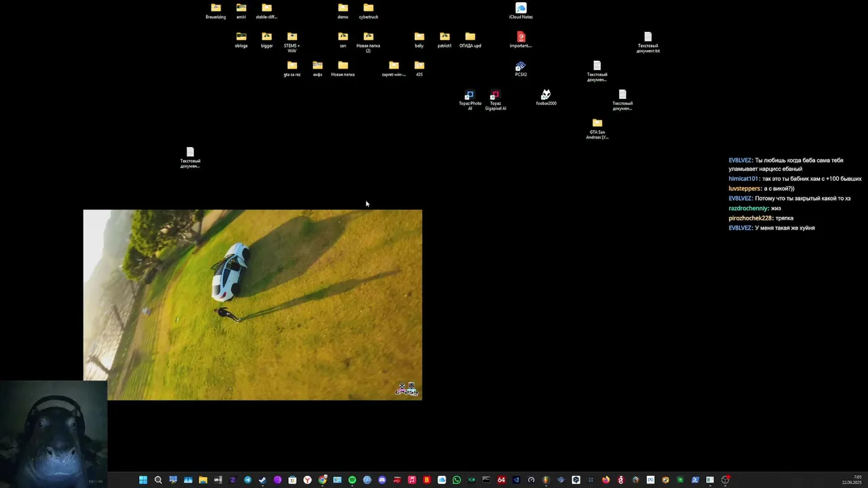Viewport: 868px width, 488px height.
Task: Open Telegram from the taskbar
Action: pos(248,480)
